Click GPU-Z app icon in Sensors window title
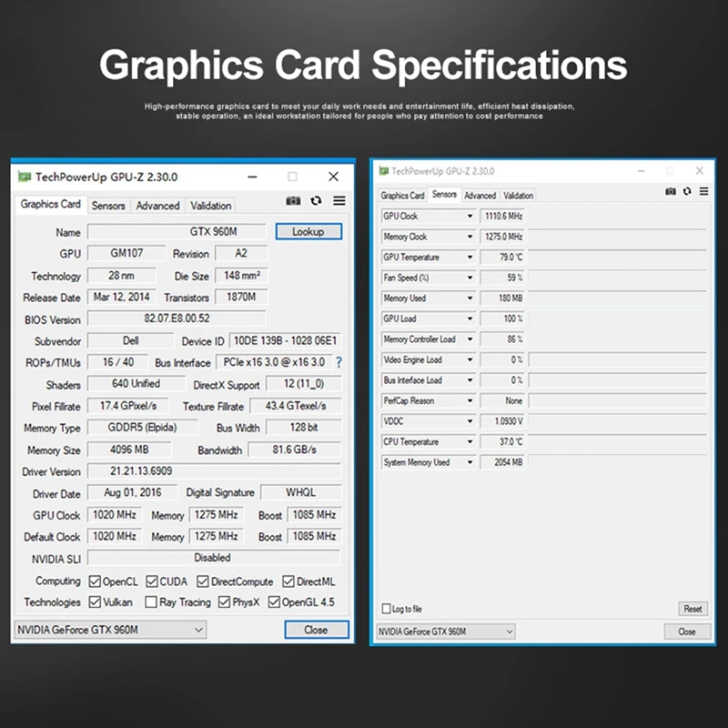 click(x=383, y=171)
